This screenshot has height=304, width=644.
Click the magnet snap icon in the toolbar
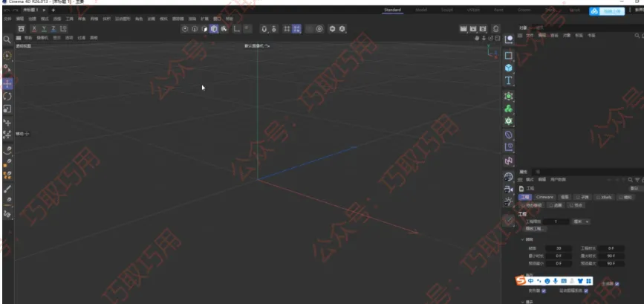[x=264, y=29]
